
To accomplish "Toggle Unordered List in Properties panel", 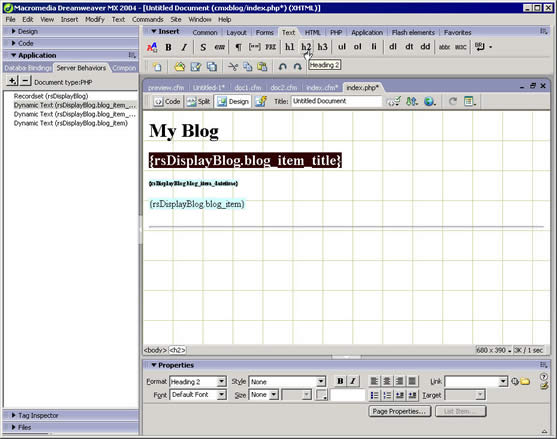I will [374, 395].
